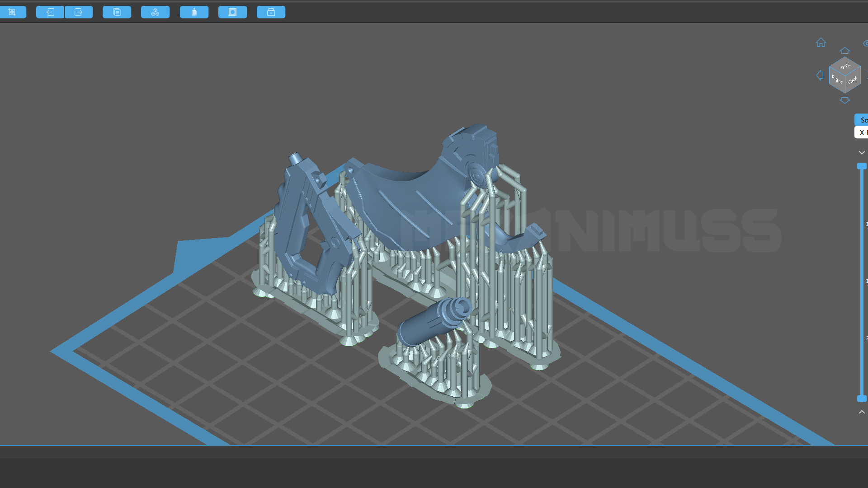The image size is (868, 488).
Task: Click the up chevron below layer slider
Action: (x=862, y=412)
